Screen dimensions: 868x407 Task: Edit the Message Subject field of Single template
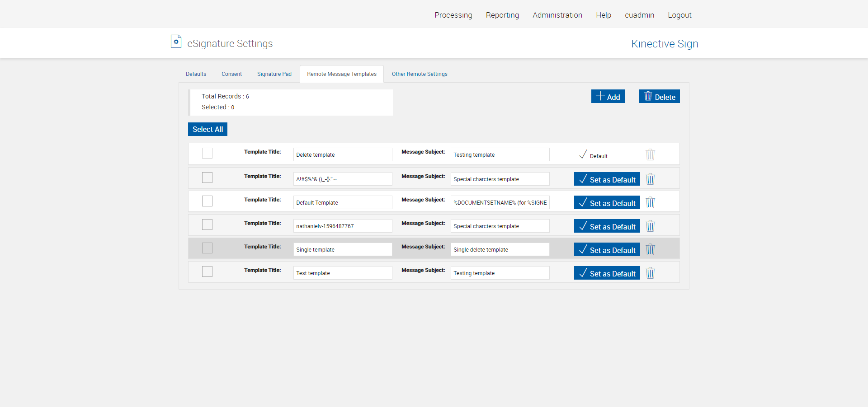[500, 249]
